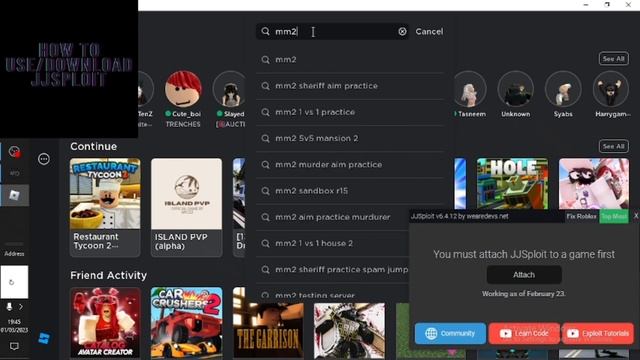Viewport: 640px width, 360px height.
Task: Pick "mm2 5v5 mansion 2" suggestion
Action: [x=350, y=138]
